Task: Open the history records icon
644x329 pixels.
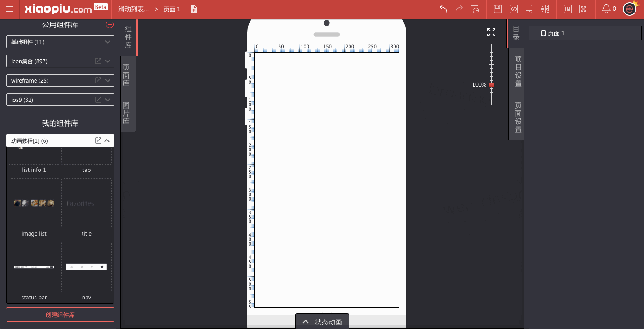Action: [x=475, y=9]
